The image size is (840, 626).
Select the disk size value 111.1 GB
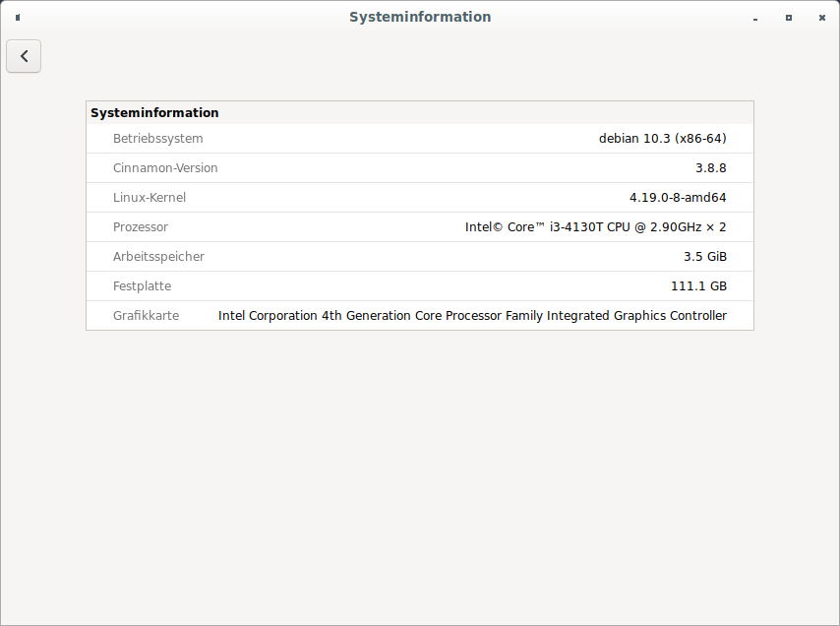(x=698, y=286)
